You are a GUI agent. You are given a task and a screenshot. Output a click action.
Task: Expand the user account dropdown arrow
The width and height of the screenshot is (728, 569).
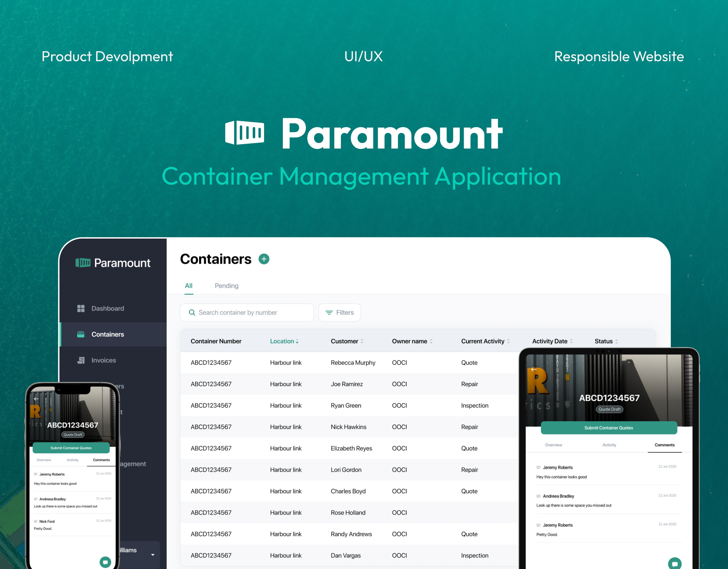[153, 555]
